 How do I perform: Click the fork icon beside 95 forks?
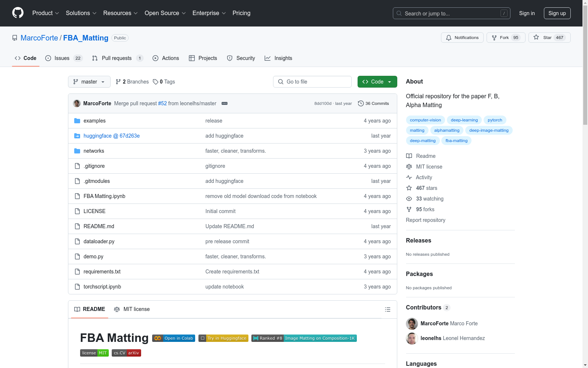(x=409, y=209)
